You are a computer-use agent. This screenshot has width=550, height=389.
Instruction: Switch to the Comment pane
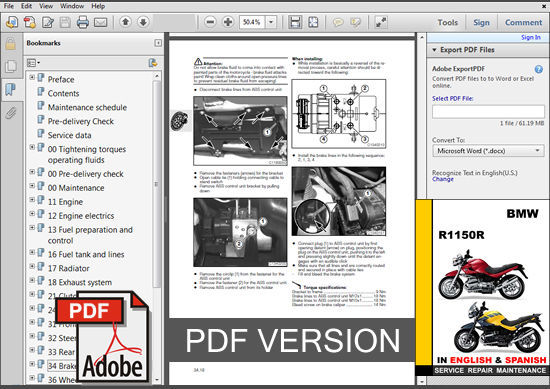click(523, 22)
